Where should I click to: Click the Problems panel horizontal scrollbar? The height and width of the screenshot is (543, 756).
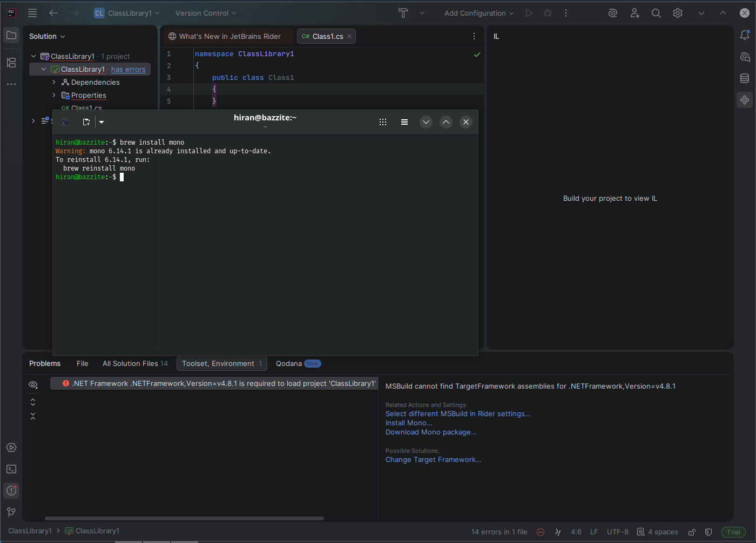click(x=184, y=518)
